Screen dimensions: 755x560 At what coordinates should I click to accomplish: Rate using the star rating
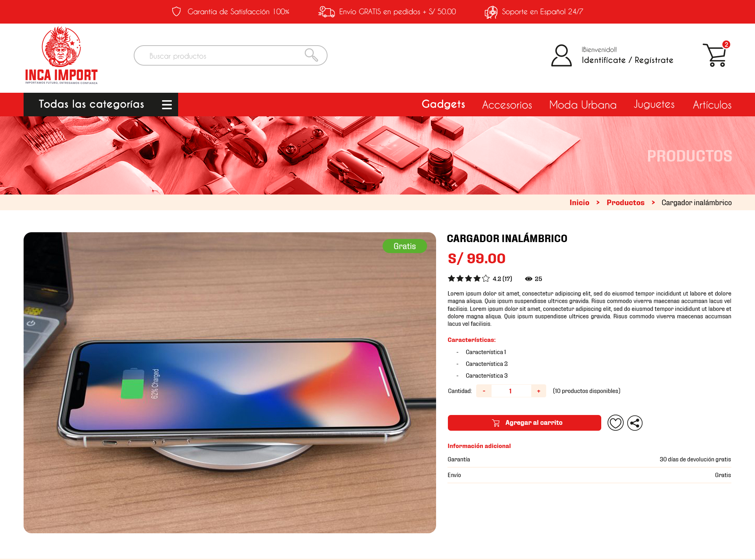469,279
